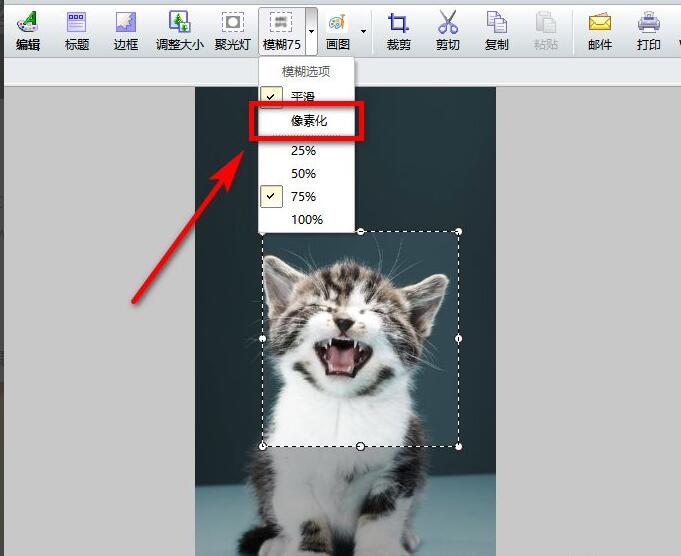The image size is (681, 556).
Task: Click the 裁剪 (Crop) tool
Action: tap(398, 30)
